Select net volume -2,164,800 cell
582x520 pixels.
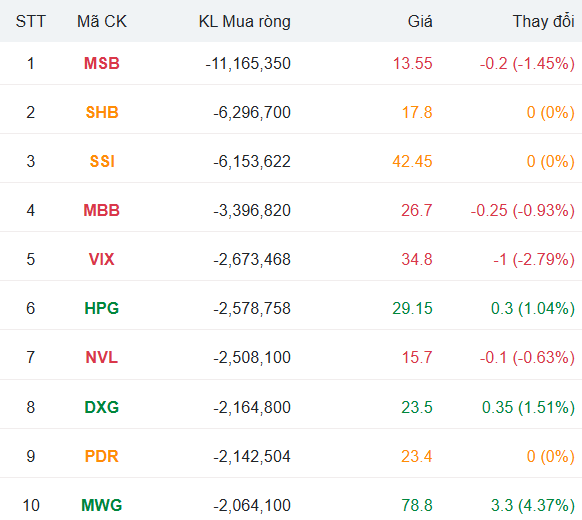pos(252,407)
